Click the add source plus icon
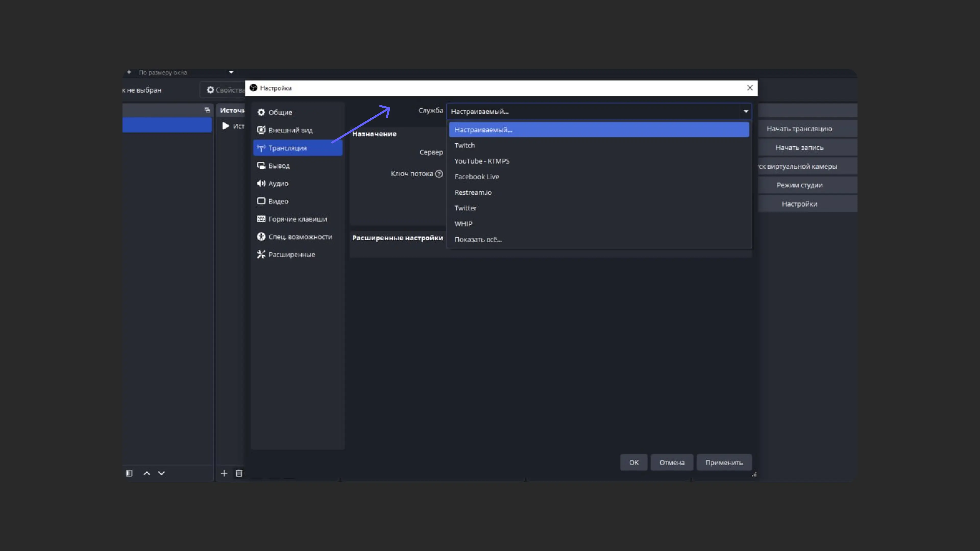The height and width of the screenshot is (551, 980). tap(225, 473)
